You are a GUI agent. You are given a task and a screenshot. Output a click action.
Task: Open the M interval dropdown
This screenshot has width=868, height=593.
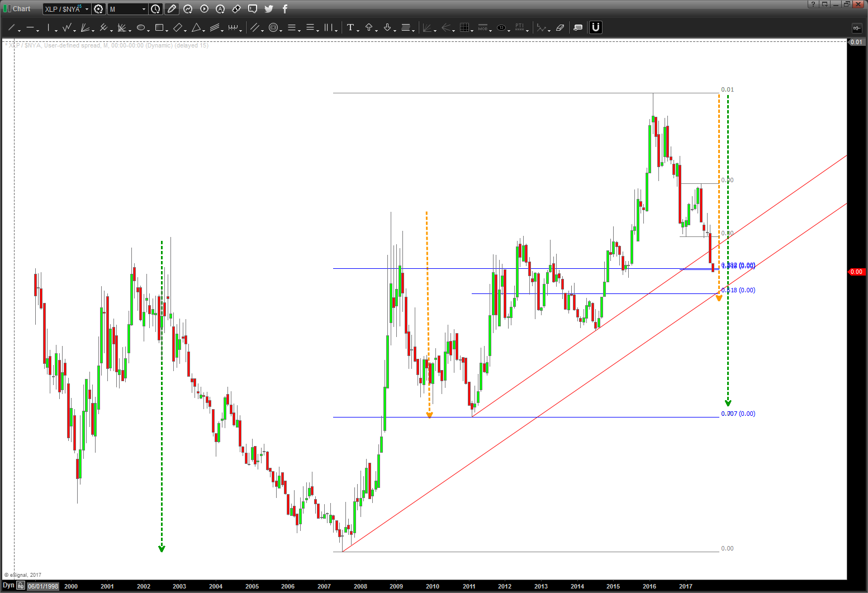coord(144,9)
